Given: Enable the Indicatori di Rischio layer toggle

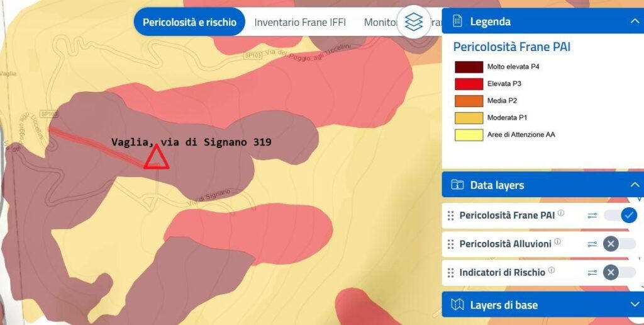Looking at the screenshot, I should pyautogui.click(x=619, y=273).
